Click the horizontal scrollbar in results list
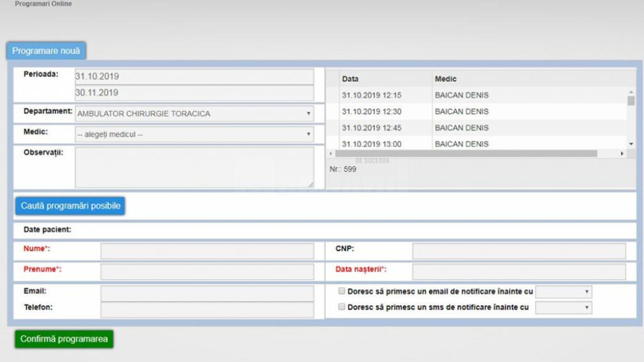The width and height of the screenshot is (644, 362). 466,153
